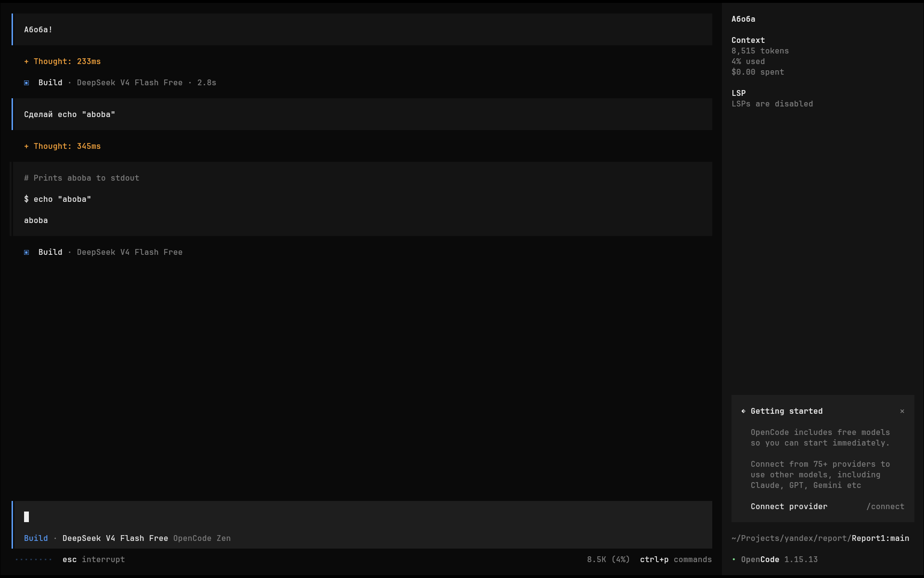Click the OpenCode 1.15.13 version label
924x578 pixels.
(780, 560)
